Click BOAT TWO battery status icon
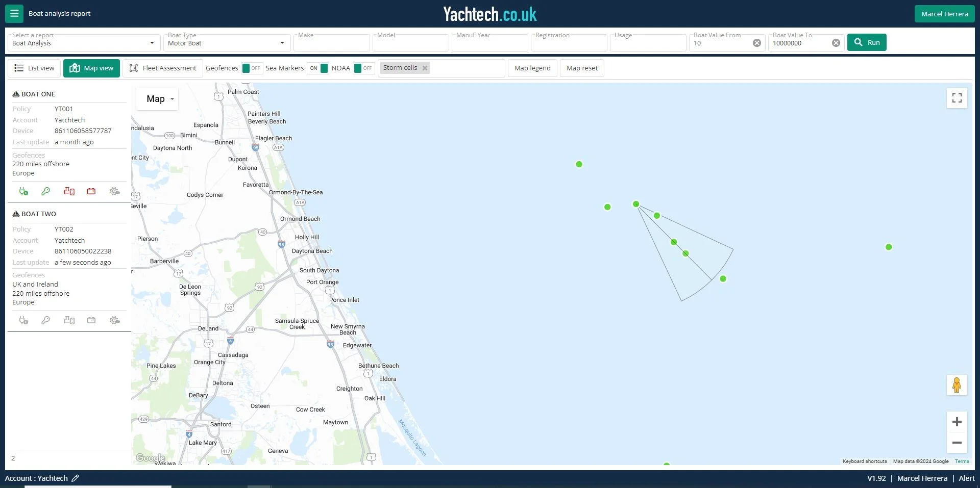Image resolution: width=980 pixels, height=488 pixels. click(x=91, y=320)
